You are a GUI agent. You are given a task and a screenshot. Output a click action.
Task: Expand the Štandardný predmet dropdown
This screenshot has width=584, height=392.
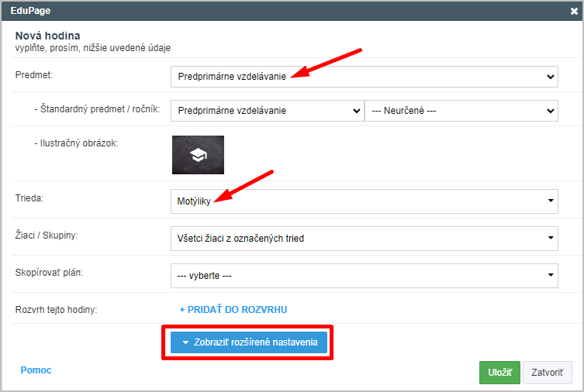(268, 111)
